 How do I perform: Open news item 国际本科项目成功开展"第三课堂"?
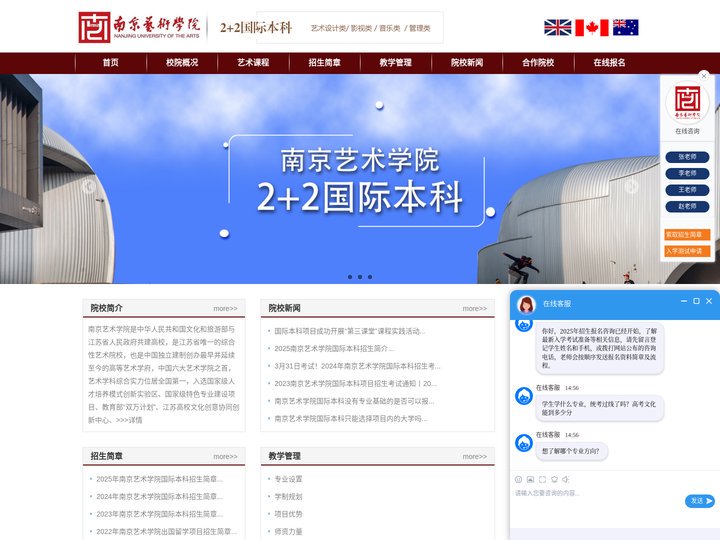coord(350,331)
